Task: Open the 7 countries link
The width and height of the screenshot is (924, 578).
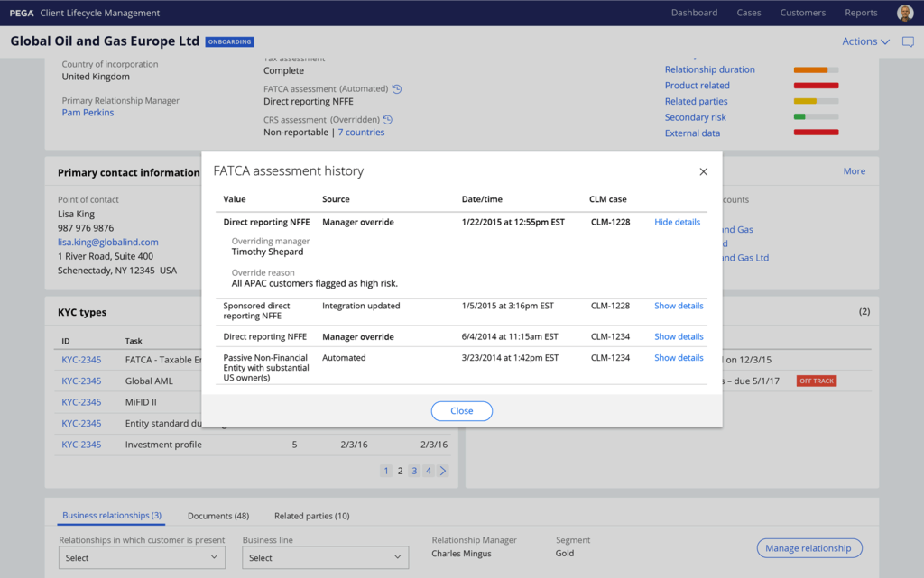Action: coord(361,133)
